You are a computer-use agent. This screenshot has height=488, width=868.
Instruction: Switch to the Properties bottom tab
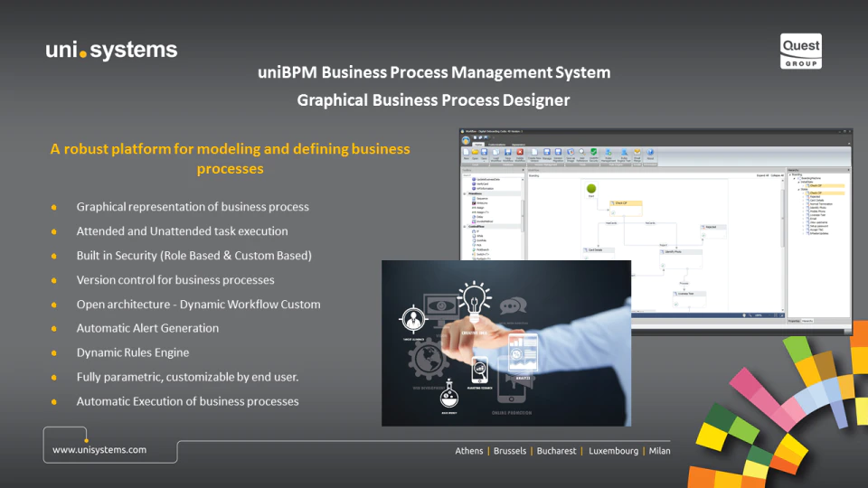coord(793,321)
